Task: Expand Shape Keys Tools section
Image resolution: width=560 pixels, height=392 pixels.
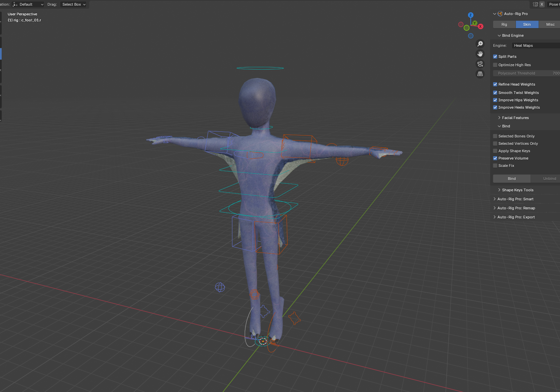Action: click(x=499, y=190)
